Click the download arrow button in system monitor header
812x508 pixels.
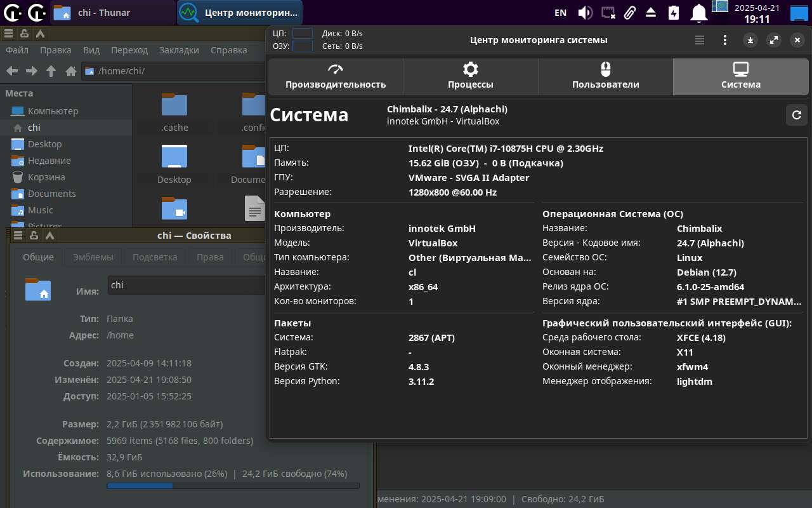750,40
